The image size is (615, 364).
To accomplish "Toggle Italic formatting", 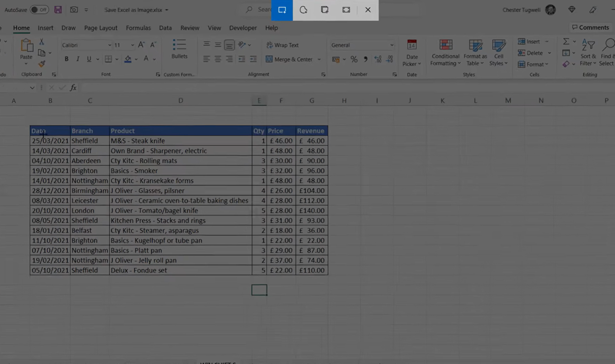I will coord(78,59).
